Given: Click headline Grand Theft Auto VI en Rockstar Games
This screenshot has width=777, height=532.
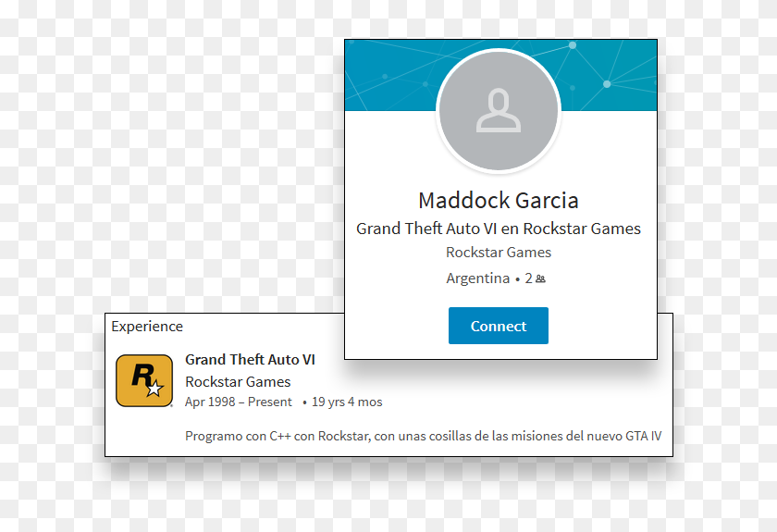Looking at the screenshot, I should point(498,229).
